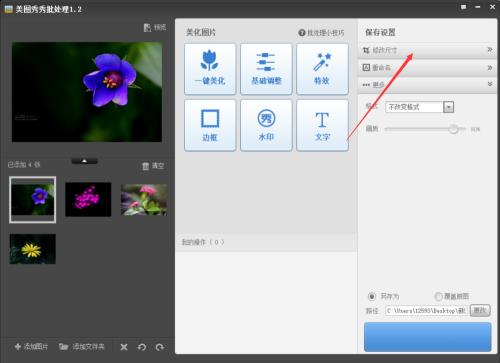The width and height of the screenshot is (500, 363).
Task: Select the yellow daisy thumbnail
Action: tap(33, 249)
